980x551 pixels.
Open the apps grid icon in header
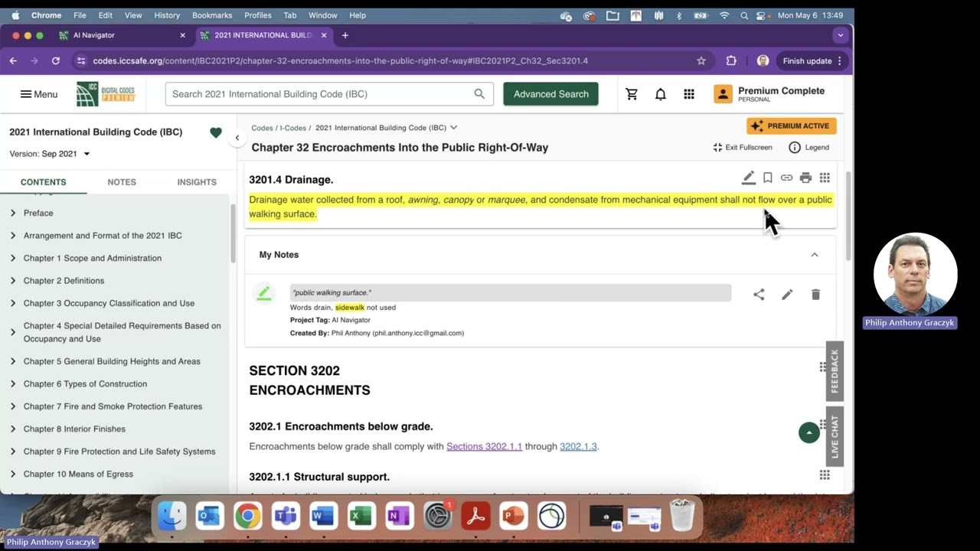click(x=689, y=94)
